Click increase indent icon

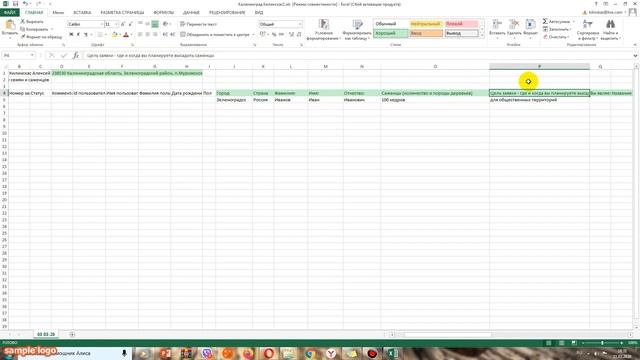173,35
